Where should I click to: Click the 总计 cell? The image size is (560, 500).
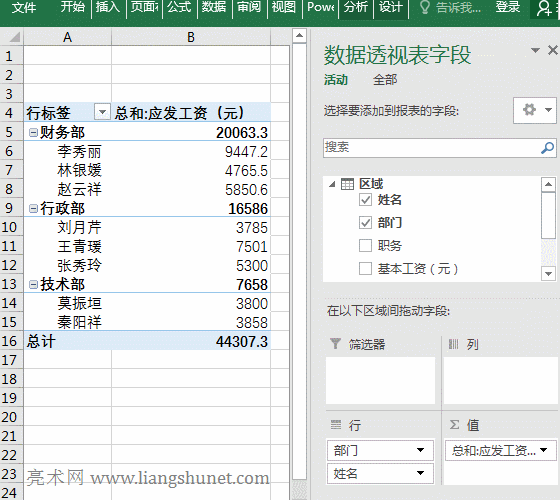pos(68,341)
